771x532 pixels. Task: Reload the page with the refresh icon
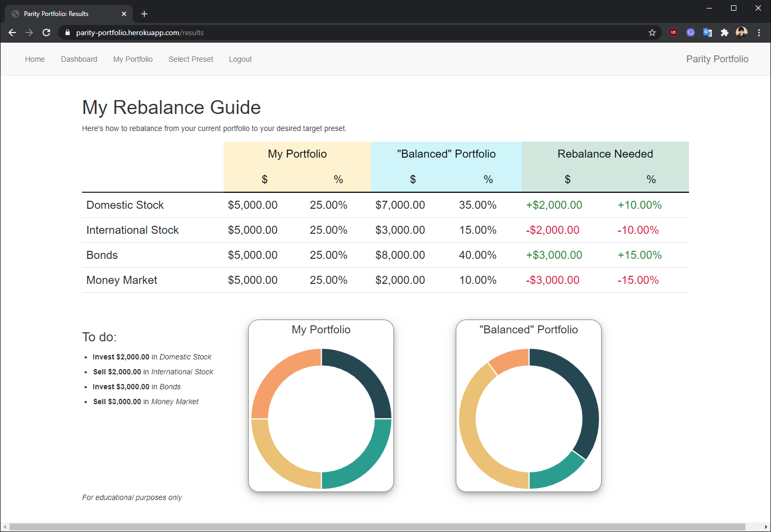tap(46, 32)
